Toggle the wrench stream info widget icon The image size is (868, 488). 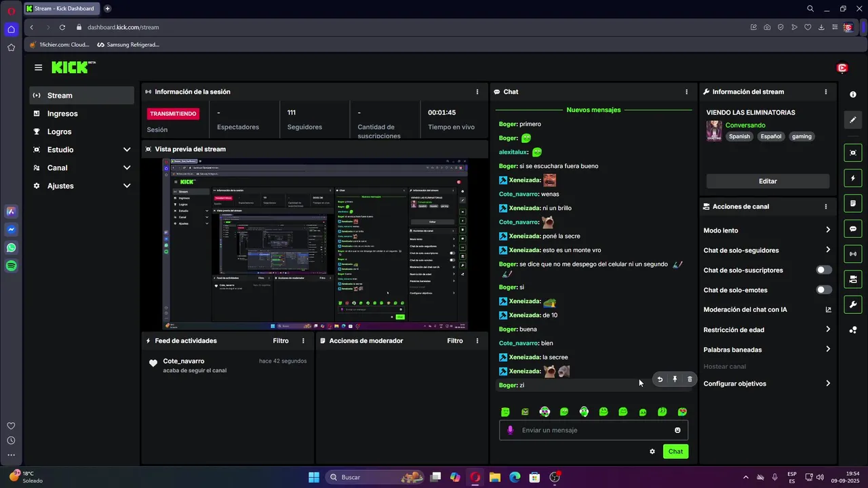(x=853, y=304)
